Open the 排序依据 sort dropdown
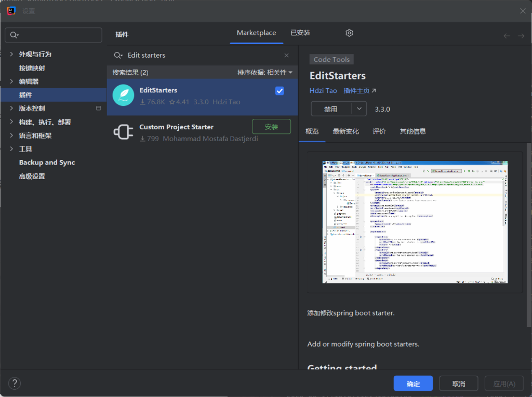The image size is (532, 397). [x=265, y=73]
